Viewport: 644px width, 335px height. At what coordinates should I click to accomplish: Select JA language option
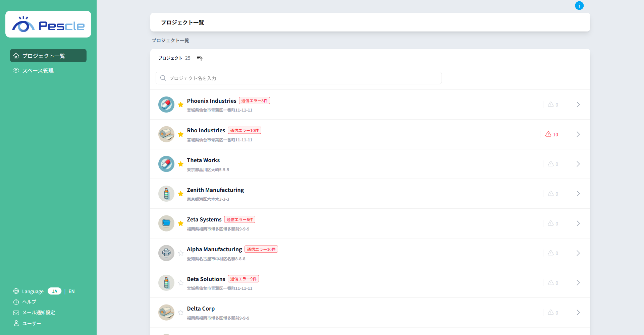[x=54, y=291]
